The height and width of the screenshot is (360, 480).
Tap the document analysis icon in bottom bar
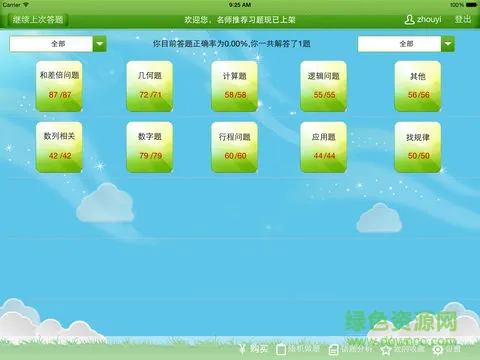click(x=333, y=350)
